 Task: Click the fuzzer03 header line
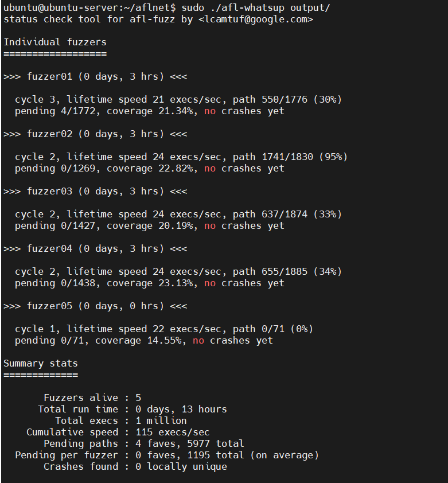pyautogui.click(x=95, y=191)
